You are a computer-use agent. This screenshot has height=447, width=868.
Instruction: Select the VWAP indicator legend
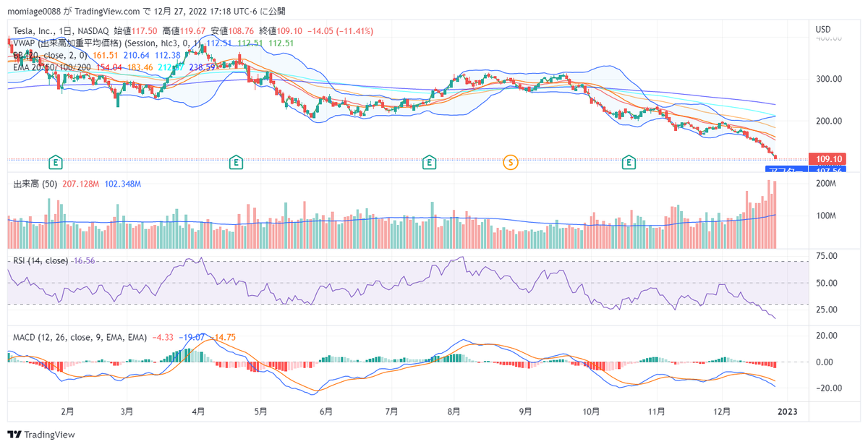point(107,43)
